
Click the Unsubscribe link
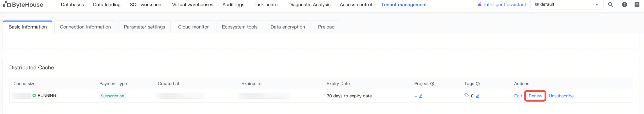click(561, 96)
